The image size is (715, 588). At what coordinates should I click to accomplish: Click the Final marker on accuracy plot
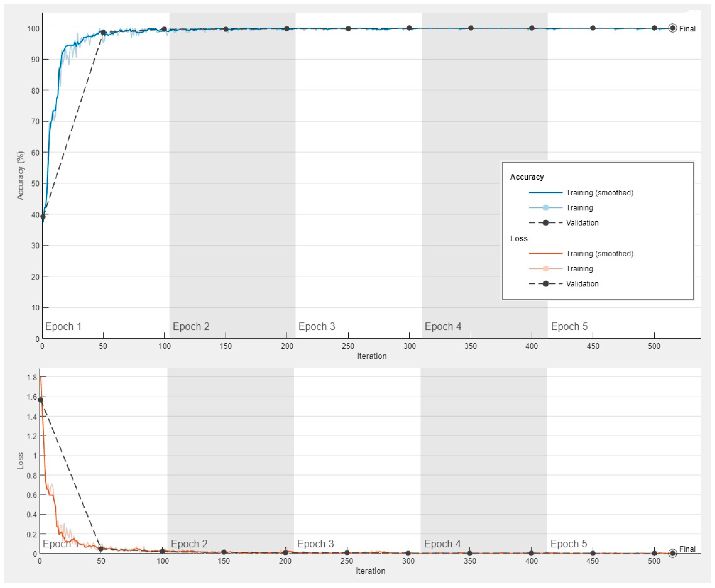tap(672, 28)
